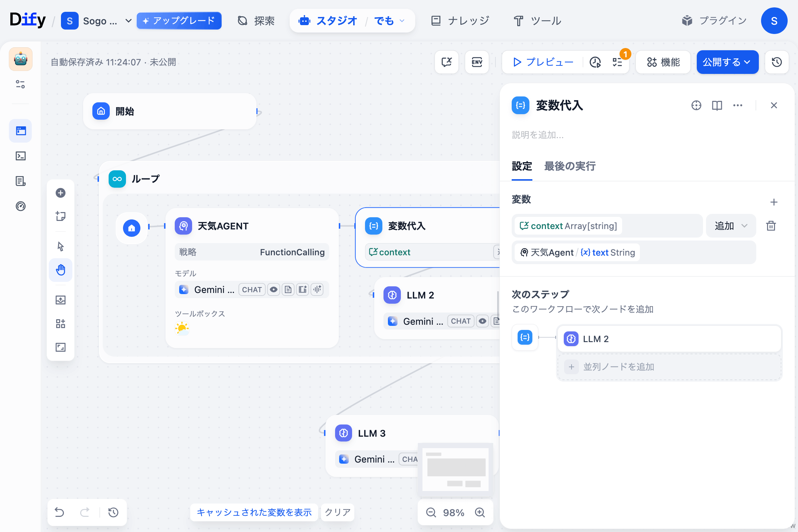Open the 追加 dropdown in the variables panel
This screenshot has height=532, width=798.
730,226
